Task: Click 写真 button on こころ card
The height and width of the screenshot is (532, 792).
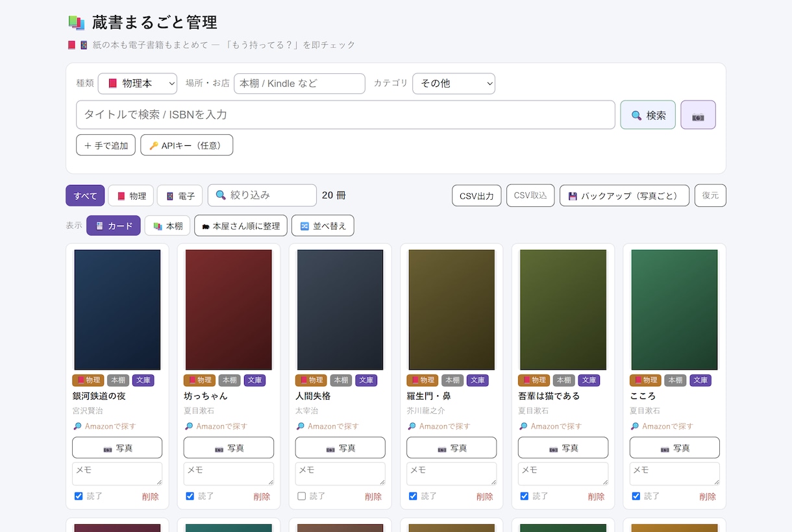Action: (674, 448)
